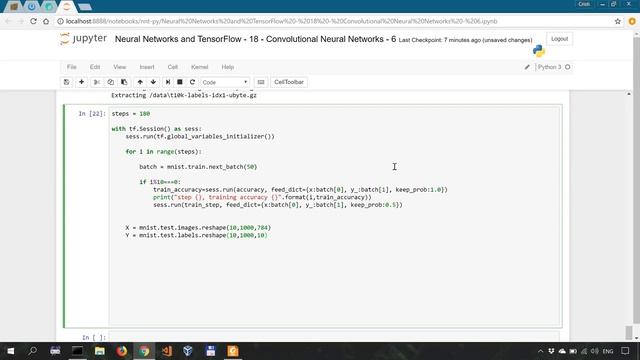640x360 pixels.
Task: Click the CellToolbar button
Action: click(289, 82)
